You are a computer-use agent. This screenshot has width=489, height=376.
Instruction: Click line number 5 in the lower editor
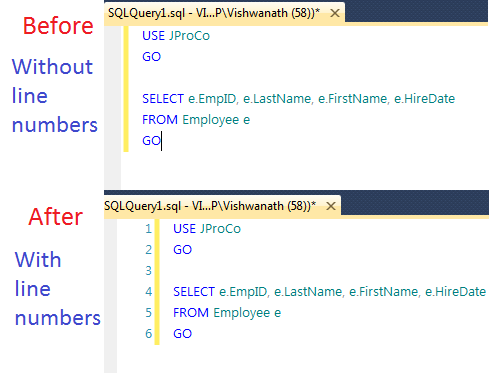pyautogui.click(x=148, y=313)
